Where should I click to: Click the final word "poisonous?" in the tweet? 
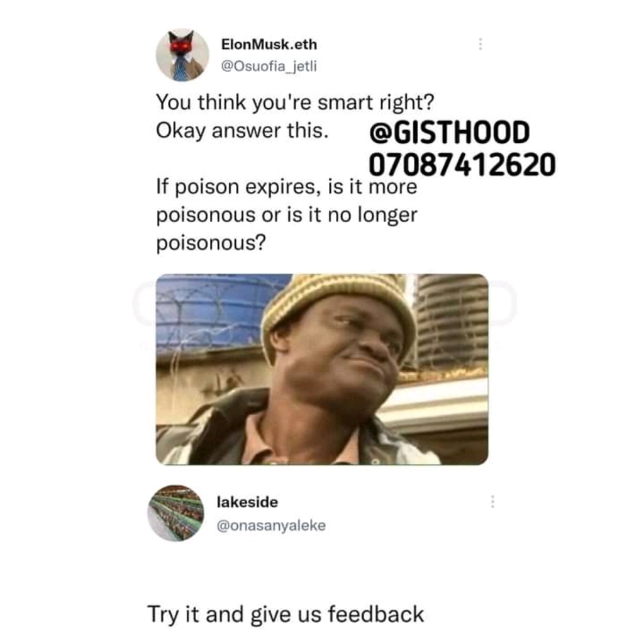coord(211,243)
